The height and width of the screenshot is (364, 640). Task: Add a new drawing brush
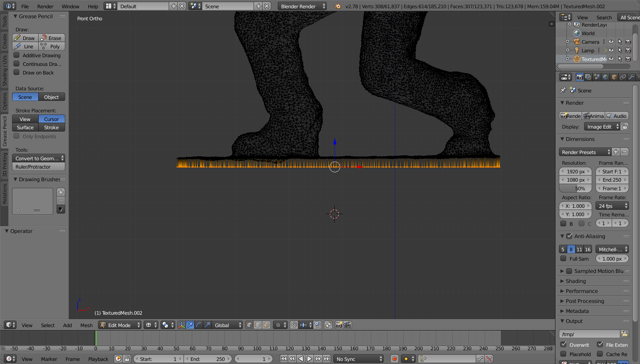[61, 192]
